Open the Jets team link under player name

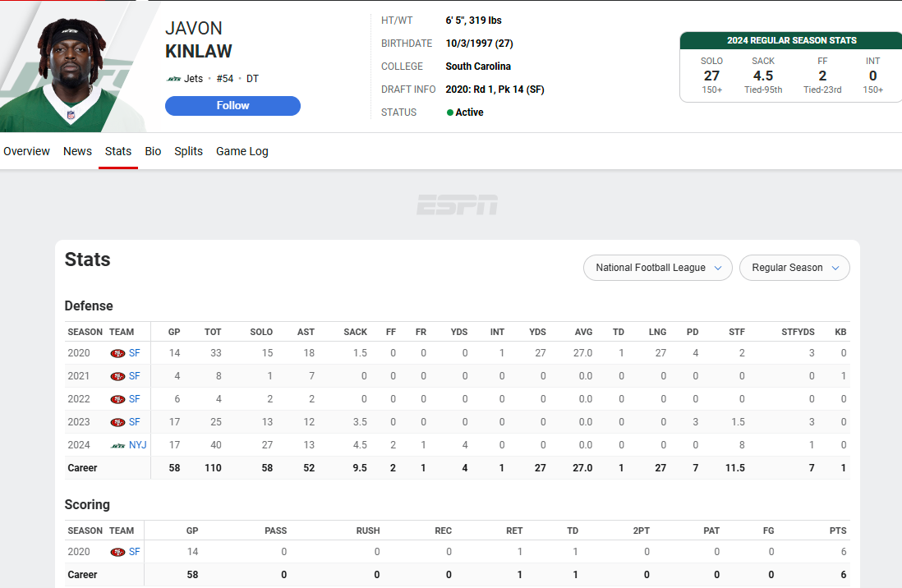(193, 79)
